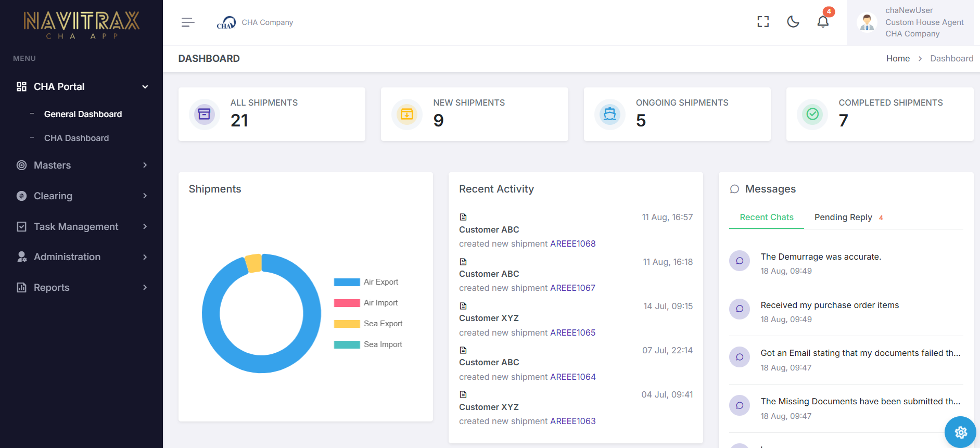
Task: Click the Completed Shipments checkmark icon
Action: pos(812,114)
